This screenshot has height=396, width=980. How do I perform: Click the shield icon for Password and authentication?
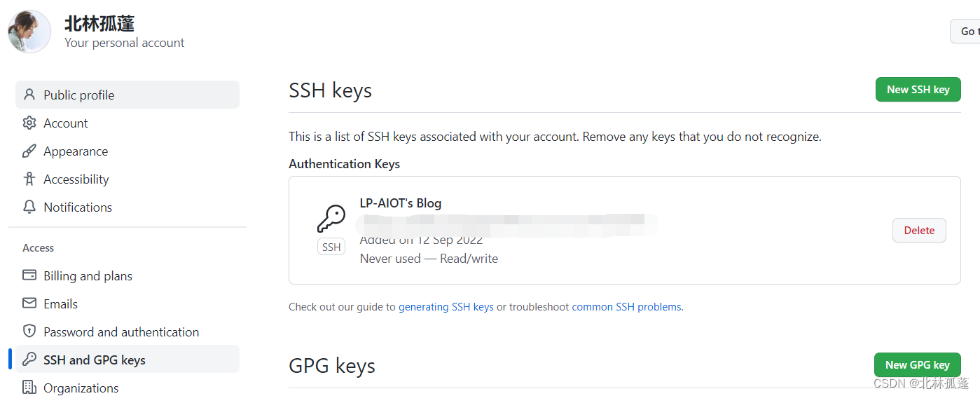(29, 332)
